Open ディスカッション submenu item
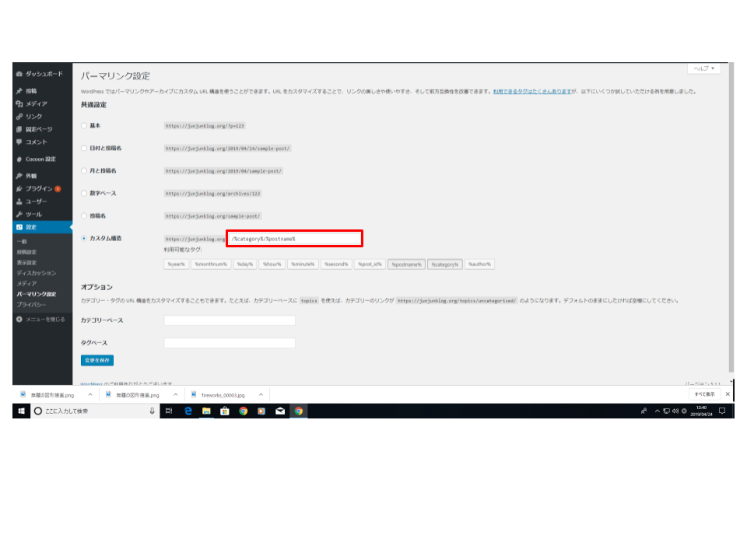The height and width of the screenshot is (560, 747). (x=37, y=273)
